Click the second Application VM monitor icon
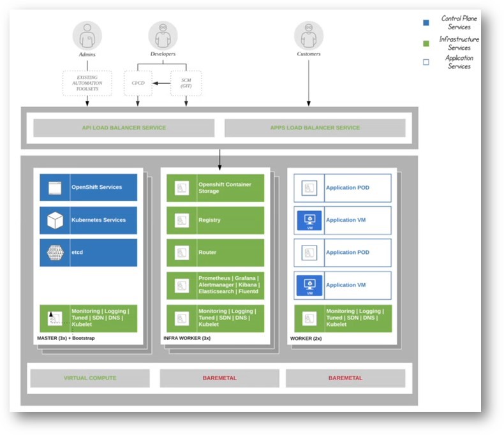Viewport: 504px width, 435px height. [x=309, y=285]
